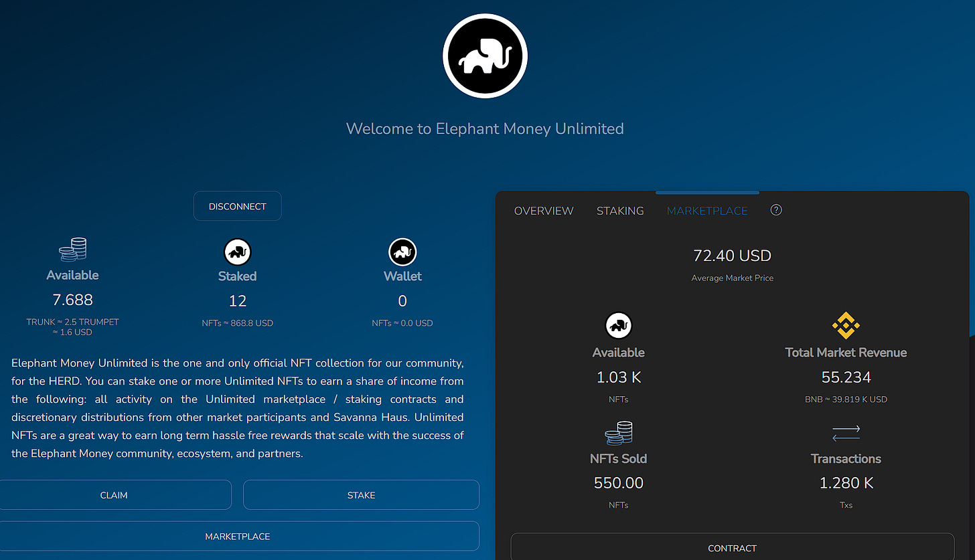Screen dimensions: 975x560
Task: Click the 72.40 USD average price
Action: (732, 256)
